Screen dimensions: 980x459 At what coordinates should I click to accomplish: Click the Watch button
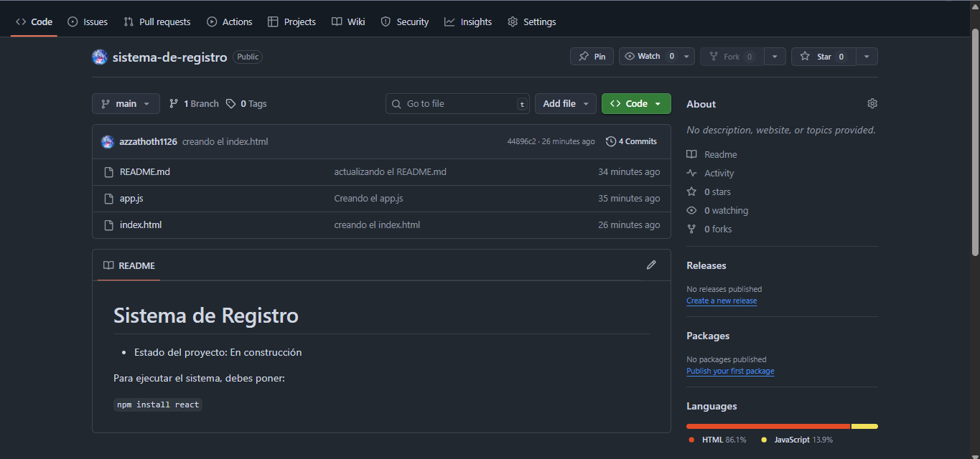pos(649,57)
